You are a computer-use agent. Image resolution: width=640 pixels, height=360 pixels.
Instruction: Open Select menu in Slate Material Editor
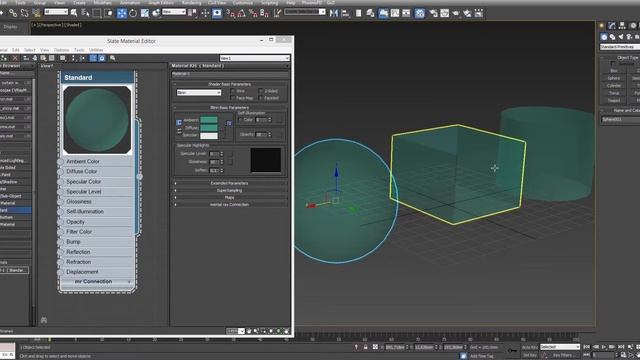click(29, 50)
